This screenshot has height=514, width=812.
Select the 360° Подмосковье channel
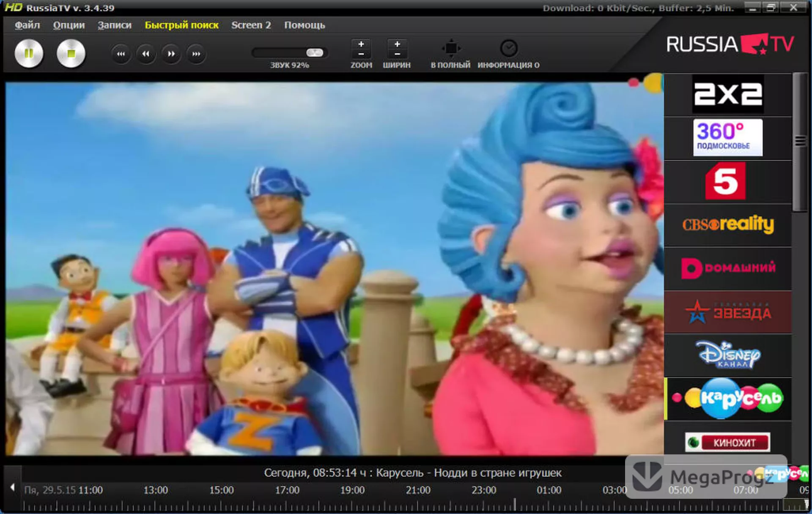click(x=728, y=138)
